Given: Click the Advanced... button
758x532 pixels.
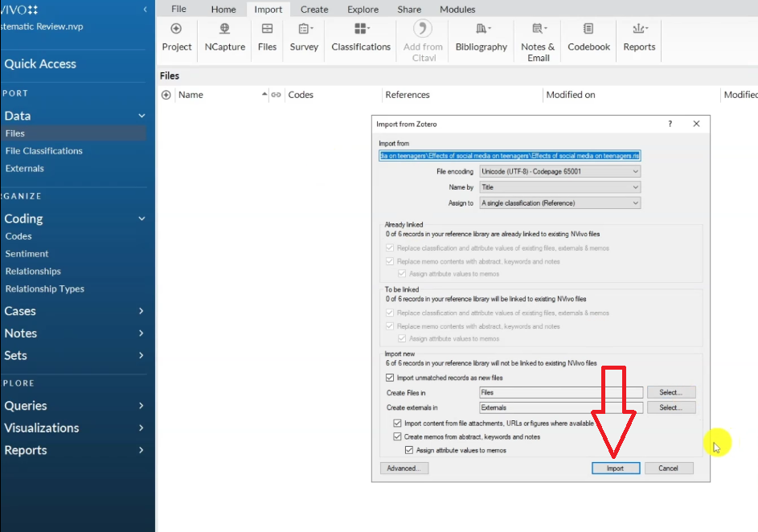Looking at the screenshot, I should pos(404,469).
